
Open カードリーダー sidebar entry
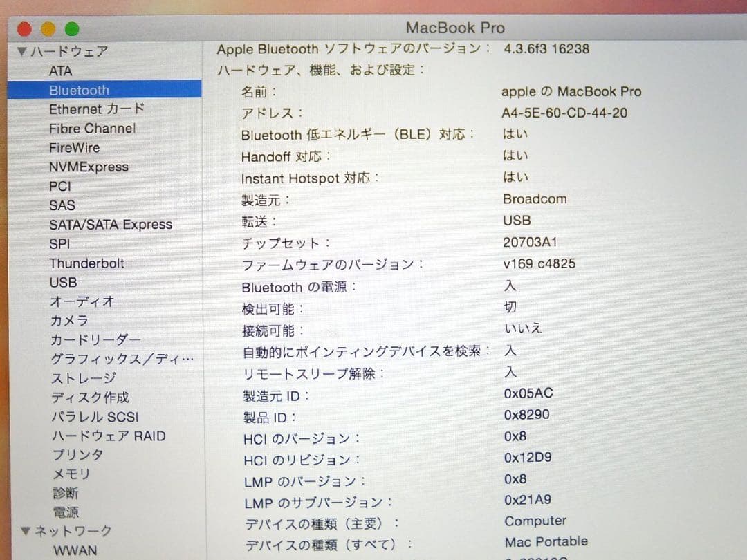pos(95,339)
